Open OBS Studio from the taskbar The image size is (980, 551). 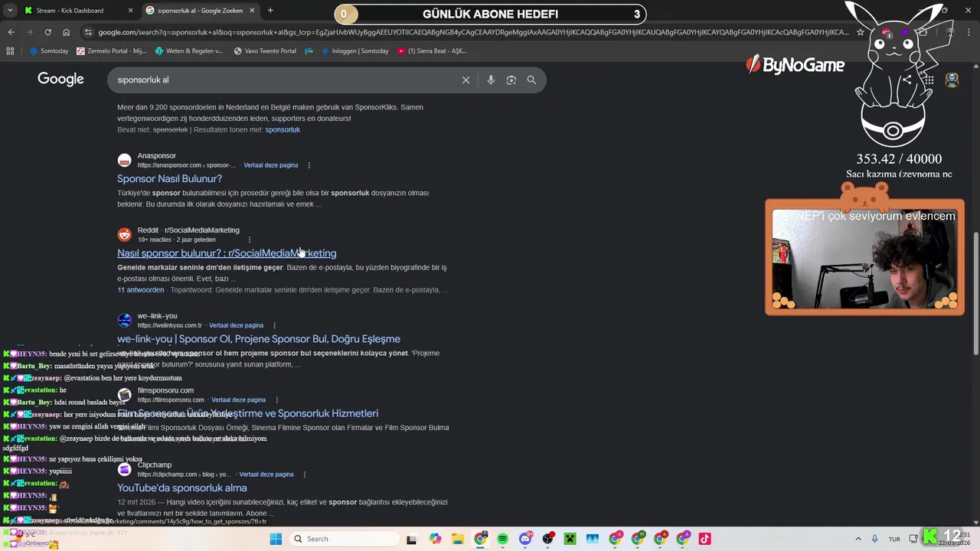[547, 539]
